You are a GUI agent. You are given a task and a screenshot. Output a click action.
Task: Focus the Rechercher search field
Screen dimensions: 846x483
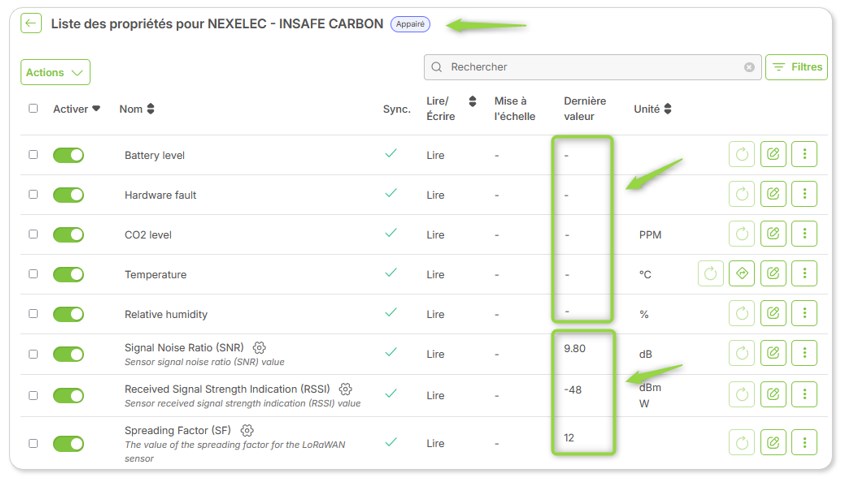592,67
